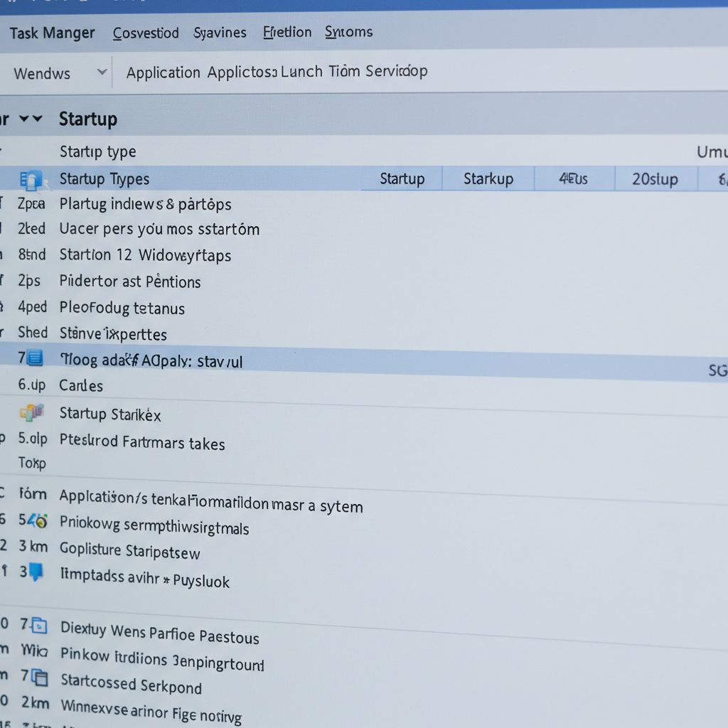The width and height of the screenshot is (728, 728).
Task: Click the Startup column header
Action: (x=402, y=178)
